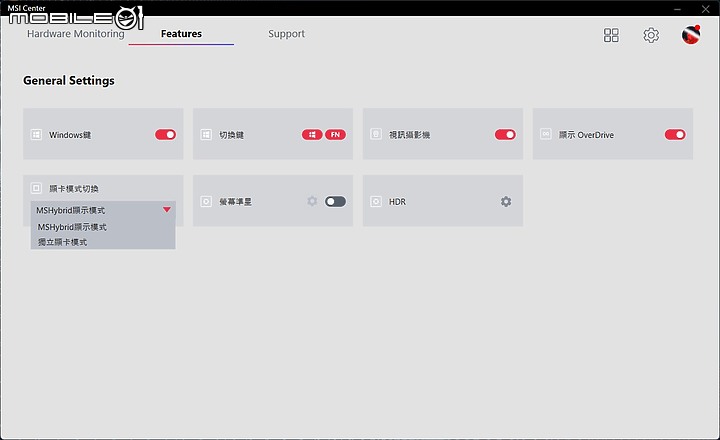720x440 pixels.
Task: Open the apps grid view icon
Action: click(611, 35)
